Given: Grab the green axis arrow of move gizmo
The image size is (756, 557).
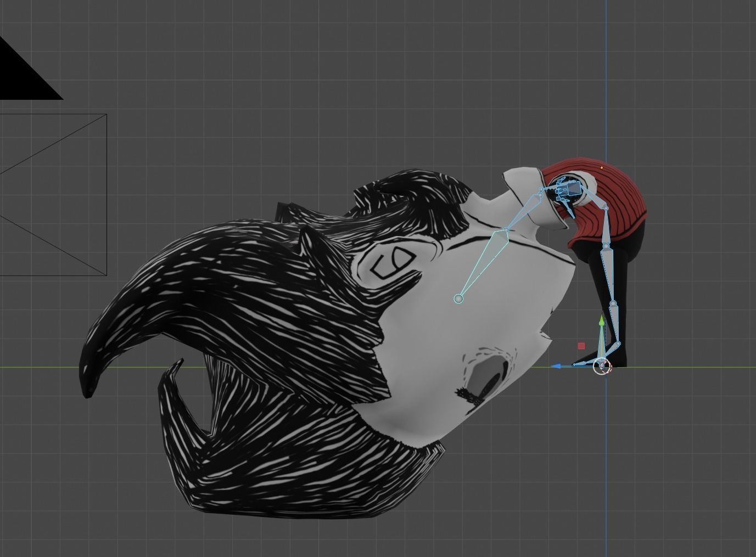Looking at the screenshot, I should 602,322.
